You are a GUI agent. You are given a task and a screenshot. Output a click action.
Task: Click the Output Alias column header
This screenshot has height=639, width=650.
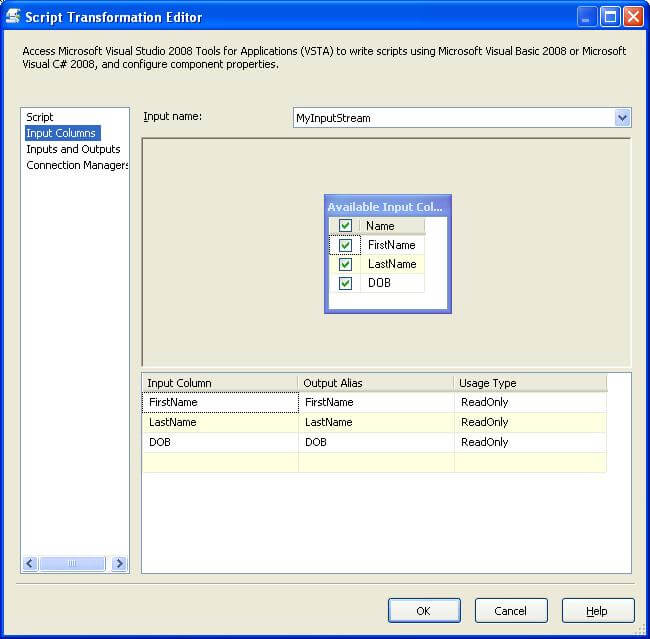376,383
